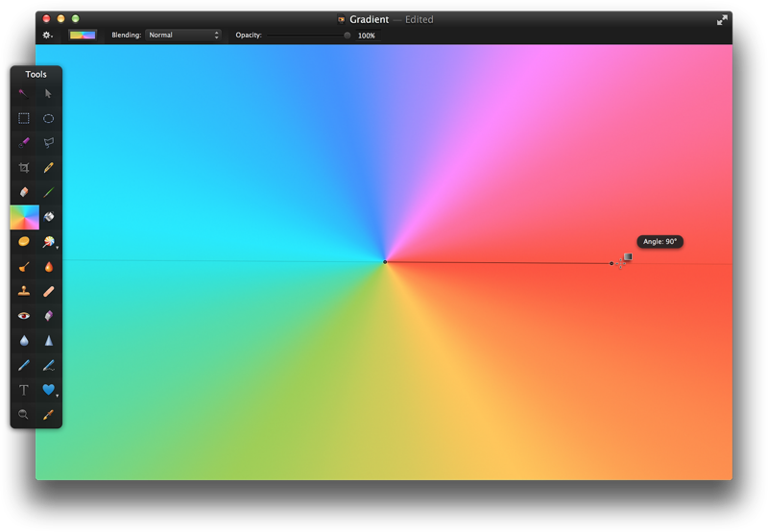
Task: Click the document proxy icon in title
Action: point(342,19)
